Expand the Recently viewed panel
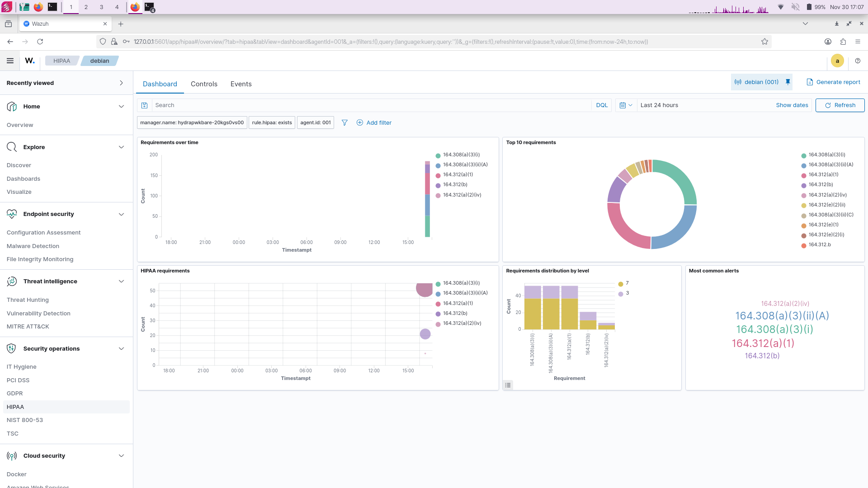Screen dimensions: 868x488 pyautogui.click(x=121, y=83)
